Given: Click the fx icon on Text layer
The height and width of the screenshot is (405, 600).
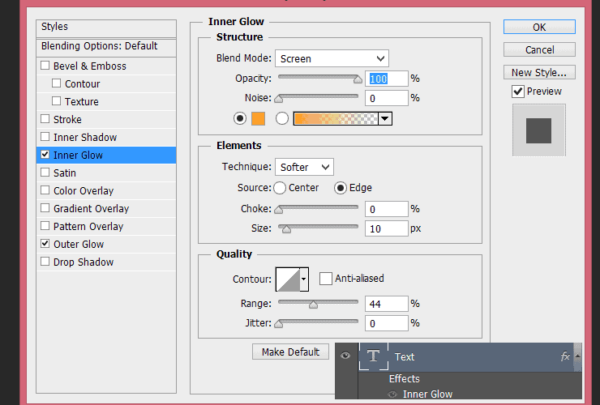Looking at the screenshot, I should point(565,356).
